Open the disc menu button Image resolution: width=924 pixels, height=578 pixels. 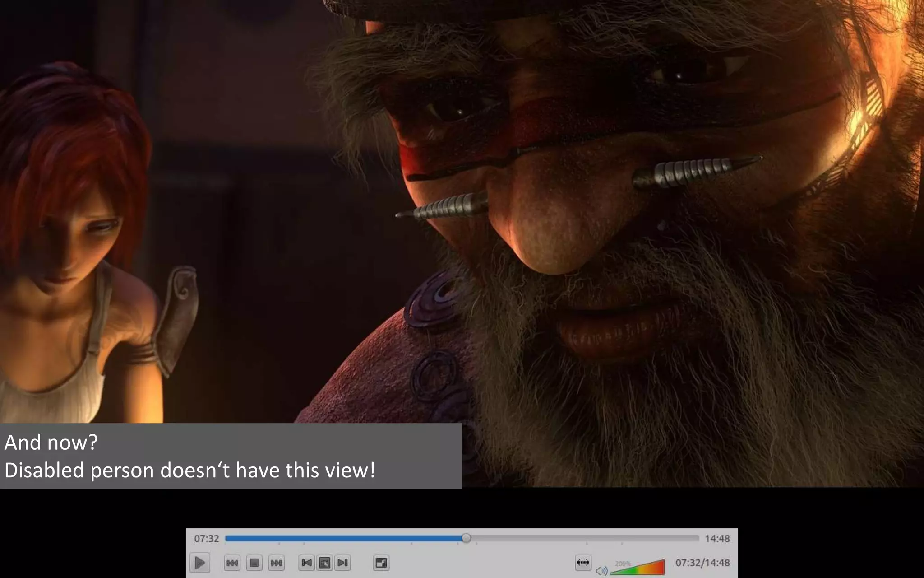tap(325, 563)
